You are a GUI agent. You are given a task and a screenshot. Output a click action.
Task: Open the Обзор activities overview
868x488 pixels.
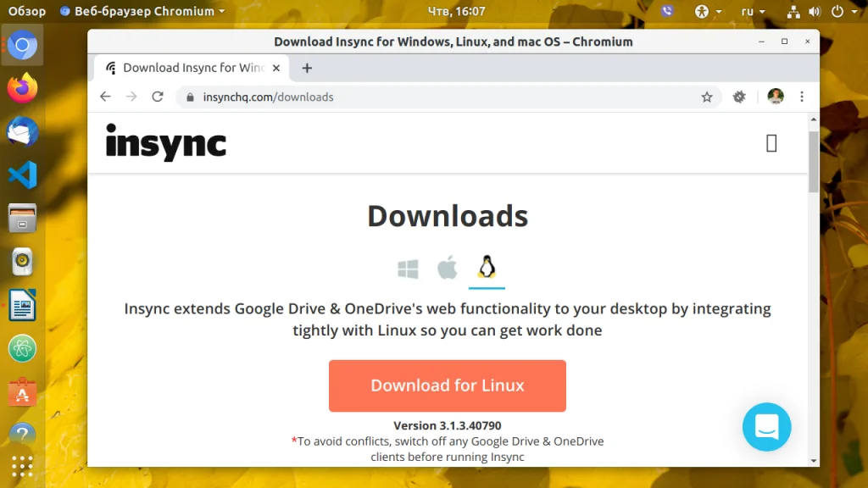click(26, 11)
